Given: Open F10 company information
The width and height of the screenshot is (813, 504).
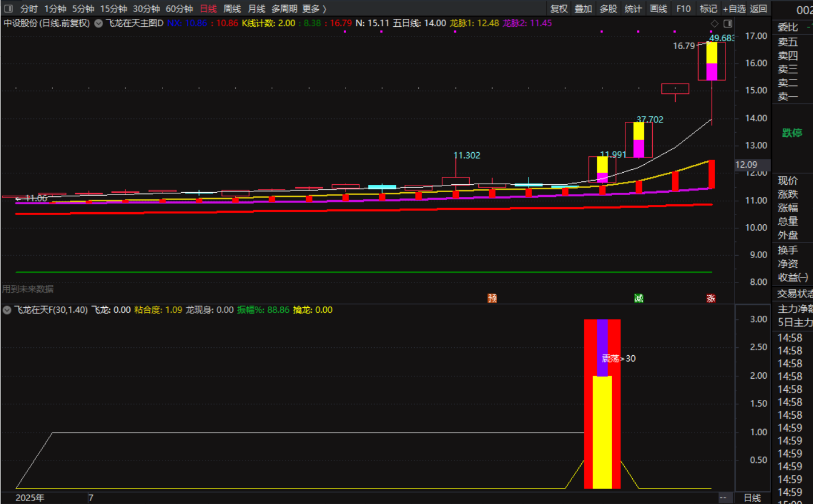Looking at the screenshot, I should pos(683,9).
